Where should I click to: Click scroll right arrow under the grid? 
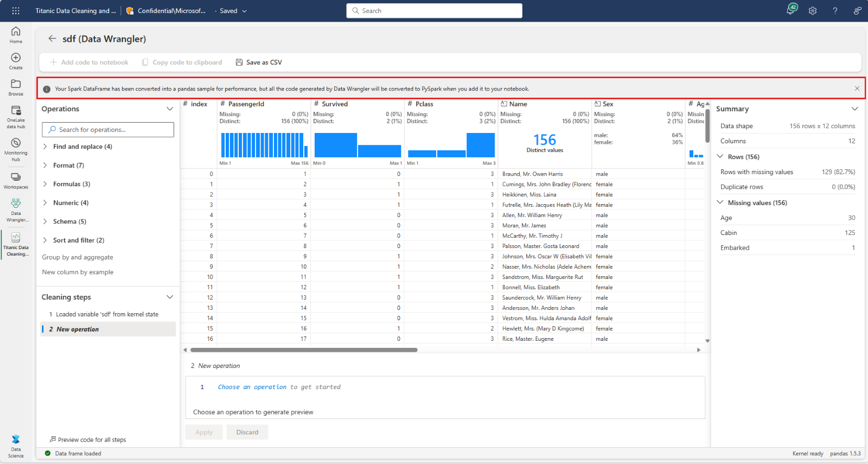pyautogui.click(x=699, y=350)
